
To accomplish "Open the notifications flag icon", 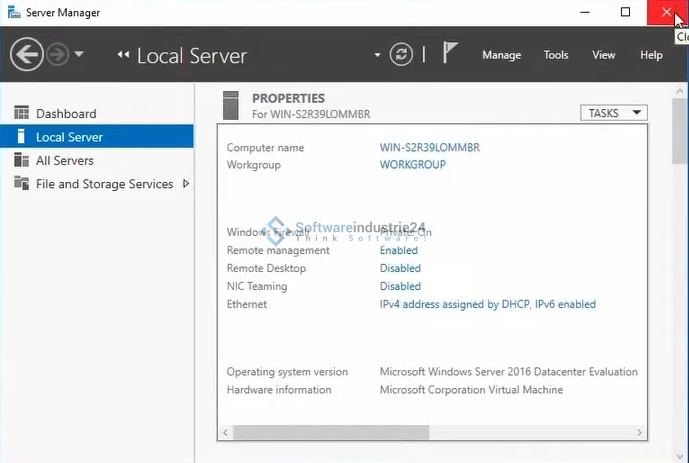I will pyautogui.click(x=450, y=54).
